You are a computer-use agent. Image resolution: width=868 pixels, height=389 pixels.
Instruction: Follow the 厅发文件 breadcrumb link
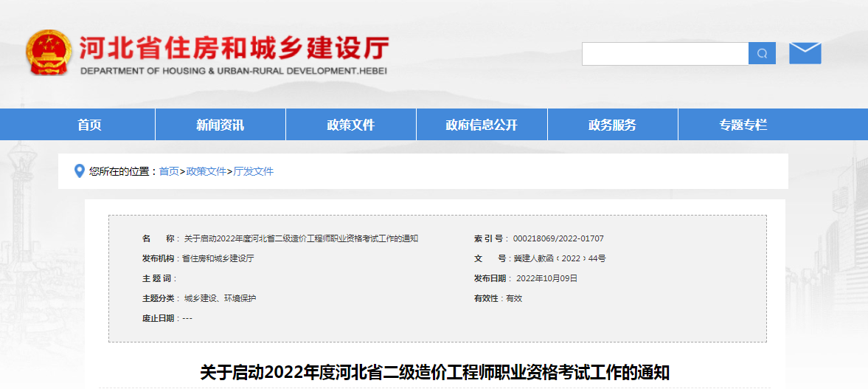pos(253,172)
